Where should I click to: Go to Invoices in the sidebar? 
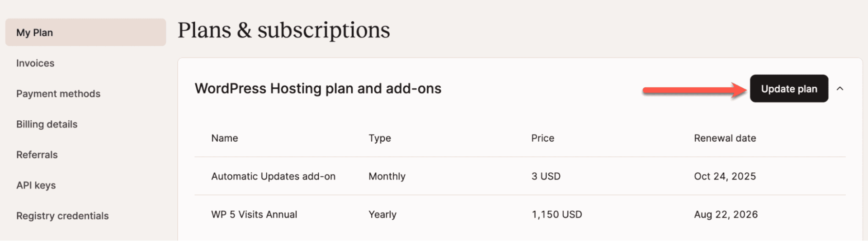(x=35, y=63)
